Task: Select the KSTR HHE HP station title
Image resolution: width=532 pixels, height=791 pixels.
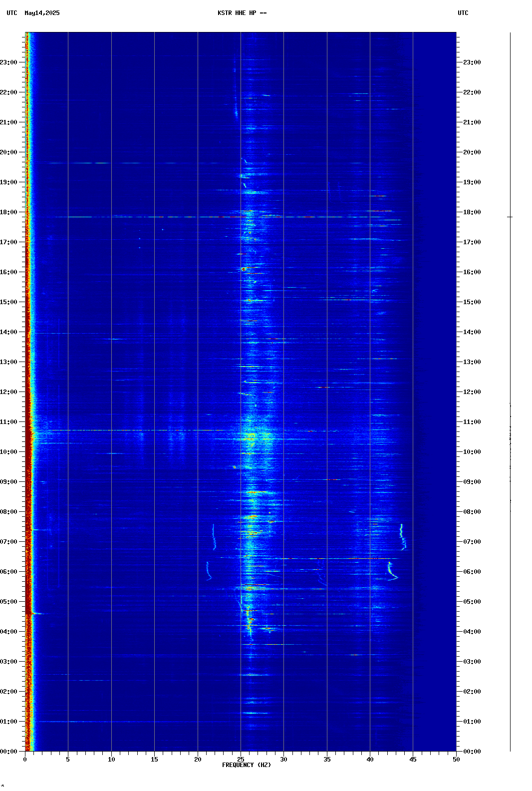Action: point(242,13)
